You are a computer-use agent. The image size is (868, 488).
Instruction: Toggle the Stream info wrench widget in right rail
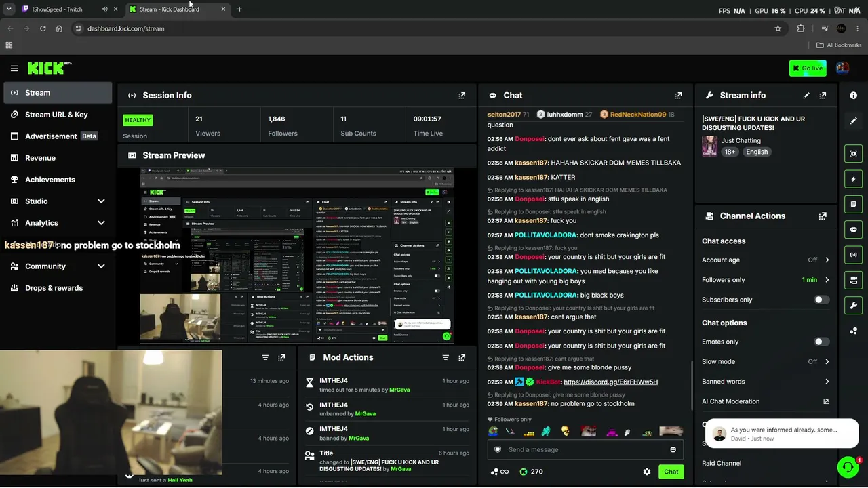853,306
